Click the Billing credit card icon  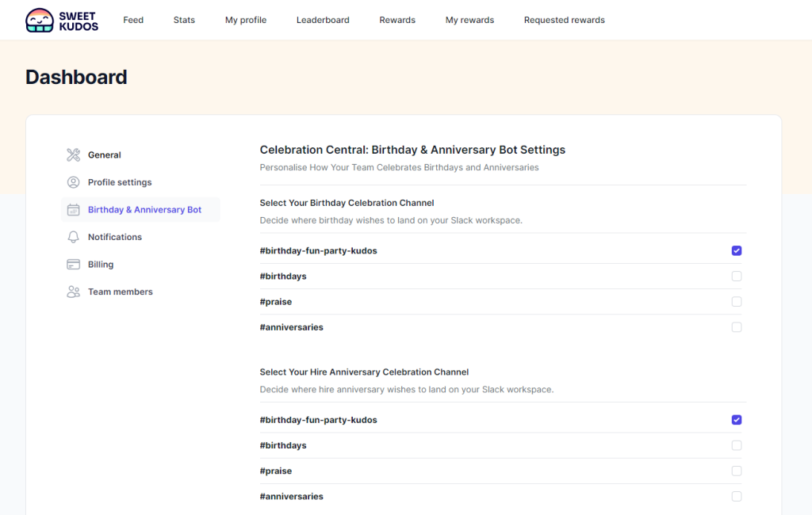(x=73, y=265)
